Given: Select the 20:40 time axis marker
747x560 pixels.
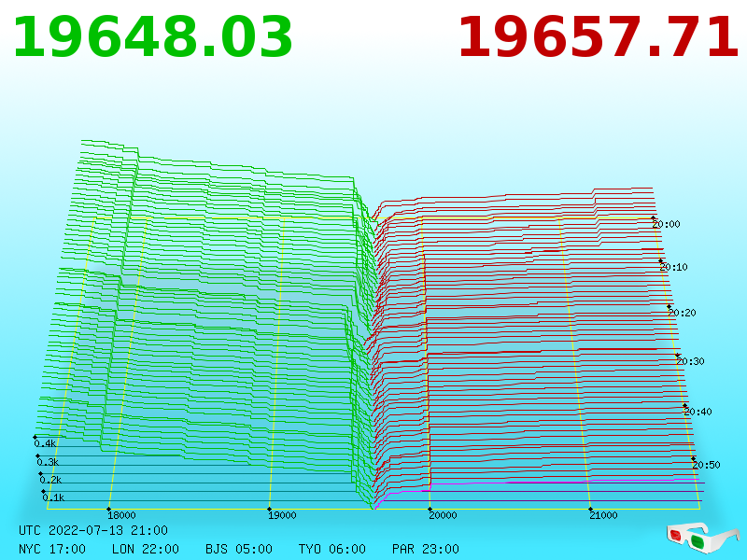Looking at the screenshot, I should click(698, 412).
